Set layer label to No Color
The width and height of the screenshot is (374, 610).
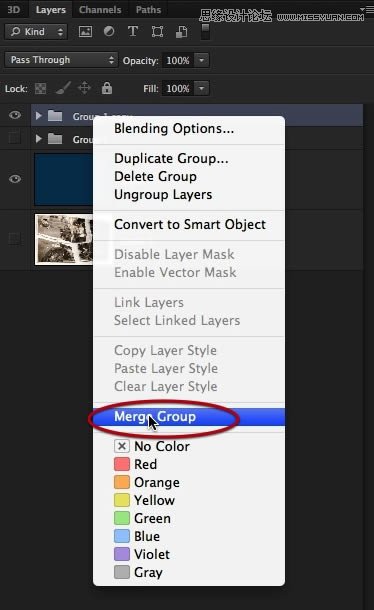(x=189, y=446)
